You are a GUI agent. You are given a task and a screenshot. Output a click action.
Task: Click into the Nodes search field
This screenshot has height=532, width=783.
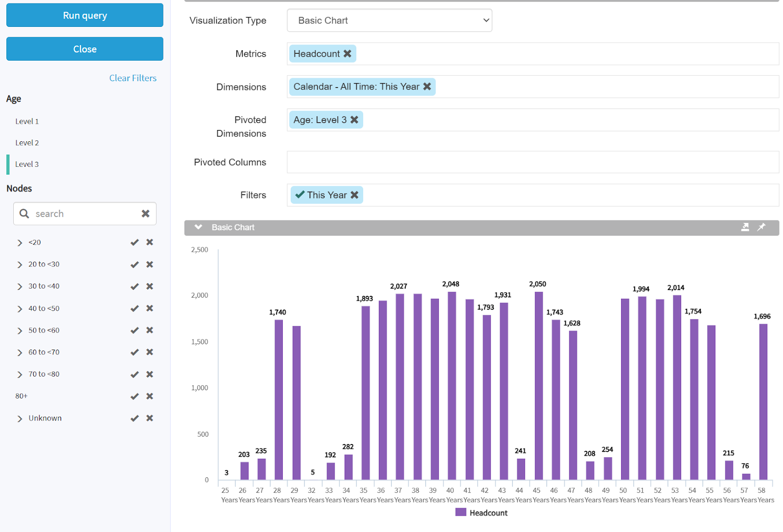(x=83, y=214)
